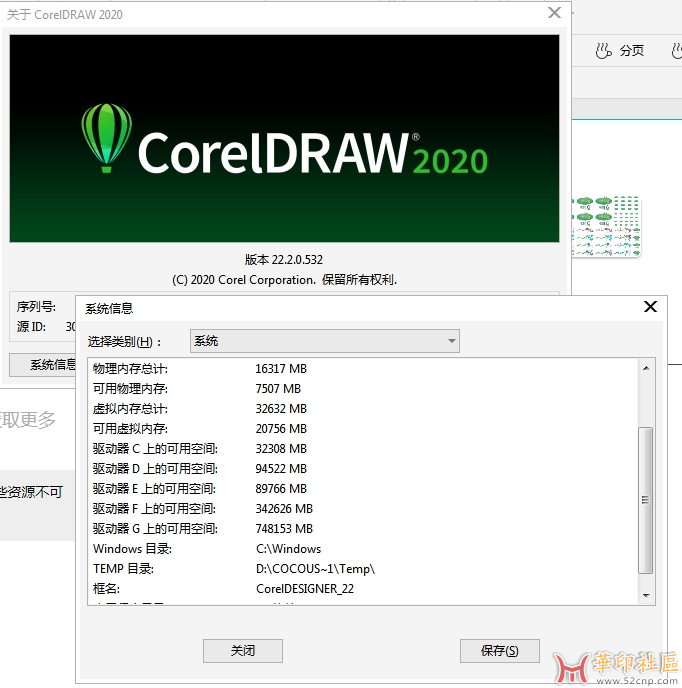Click the vertical scrollbar thumb in list
This screenshot has height=688, width=682.
point(646,500)
